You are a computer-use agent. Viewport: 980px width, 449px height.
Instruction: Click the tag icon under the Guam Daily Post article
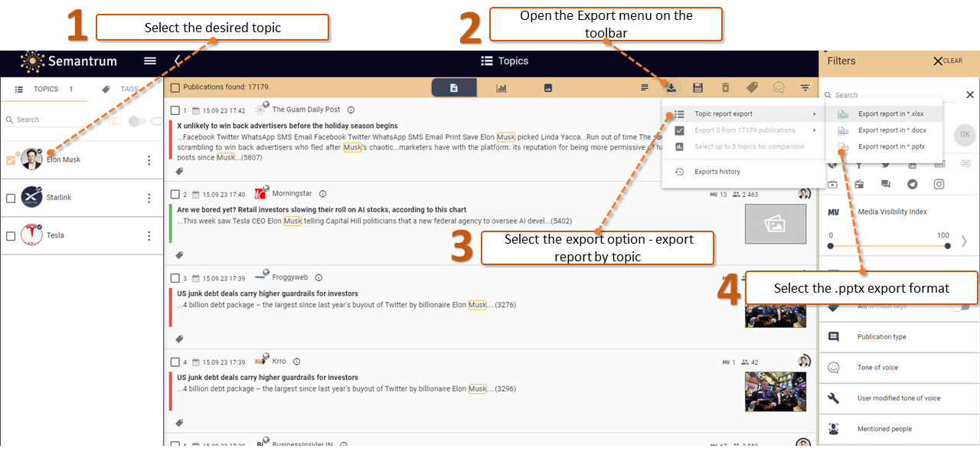click(179, 172)
